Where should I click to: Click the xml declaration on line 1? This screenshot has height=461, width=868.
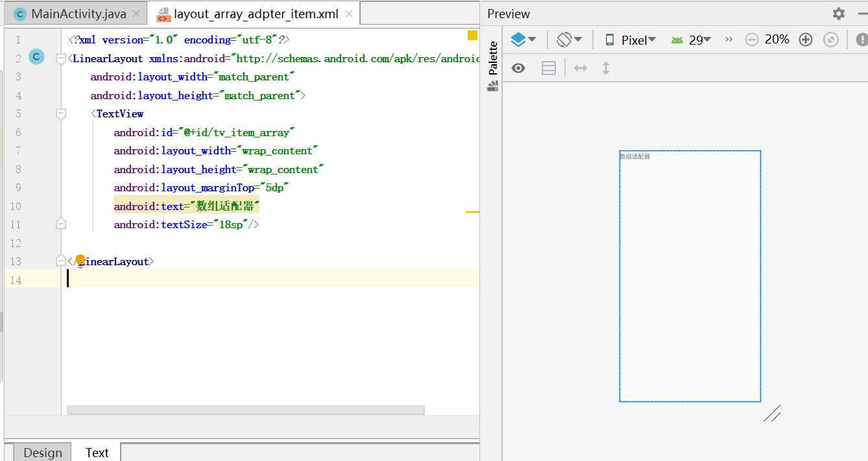point(179,40)
